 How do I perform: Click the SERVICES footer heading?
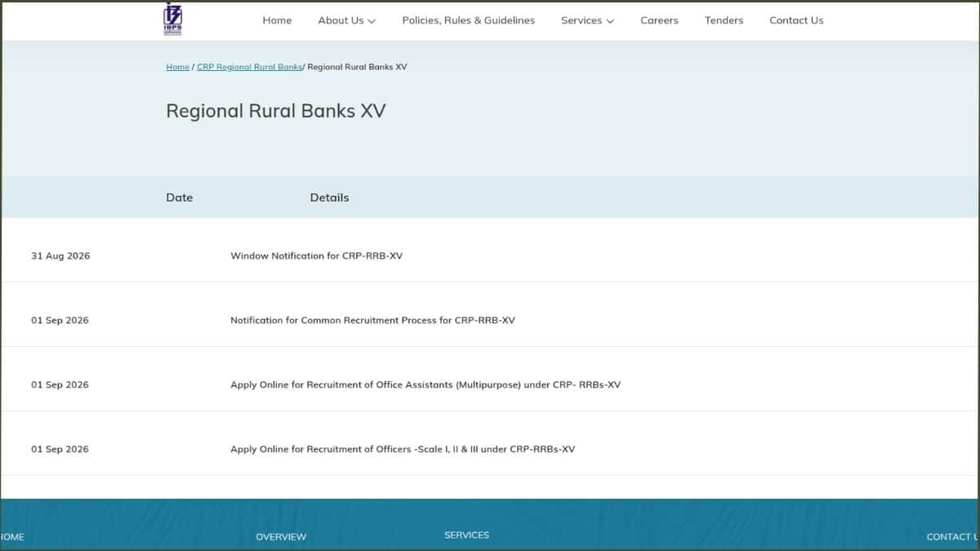click(x=467, y=535)
